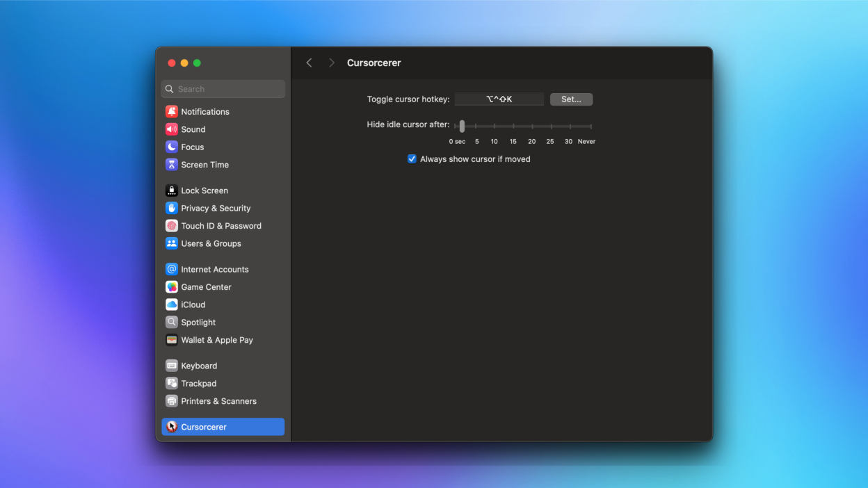Open Notifications label in sidebar
The image size is (868, 488).
(x=205, y=111)
